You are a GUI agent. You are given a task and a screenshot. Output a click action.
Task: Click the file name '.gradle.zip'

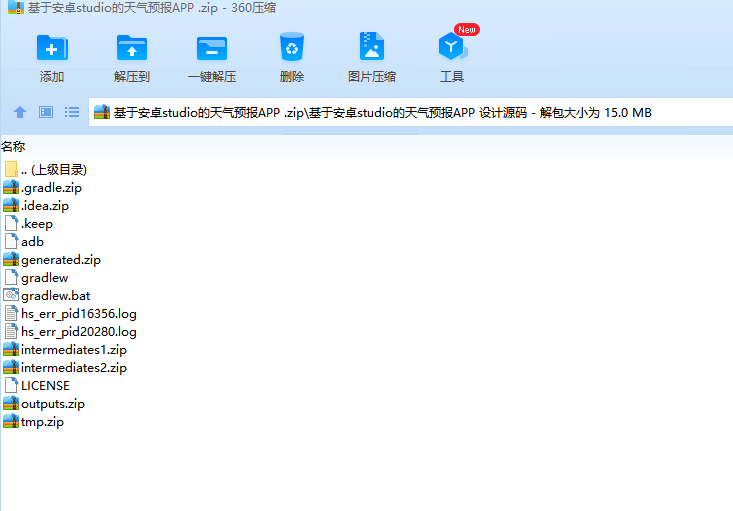51,188
